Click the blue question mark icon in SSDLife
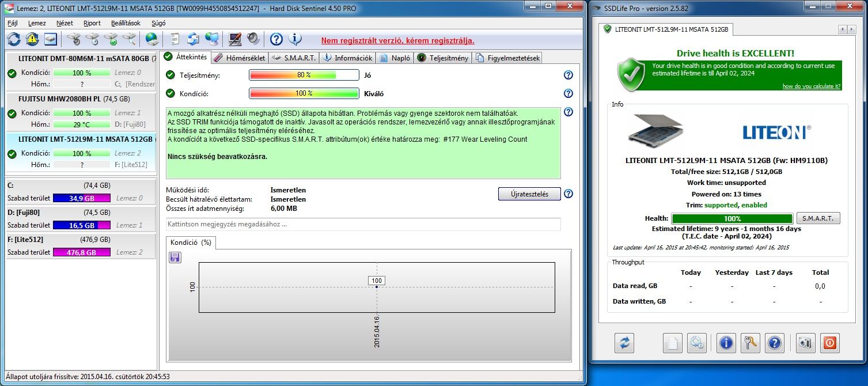The height and width of the screenshot is (386, 868). [775, 343]
